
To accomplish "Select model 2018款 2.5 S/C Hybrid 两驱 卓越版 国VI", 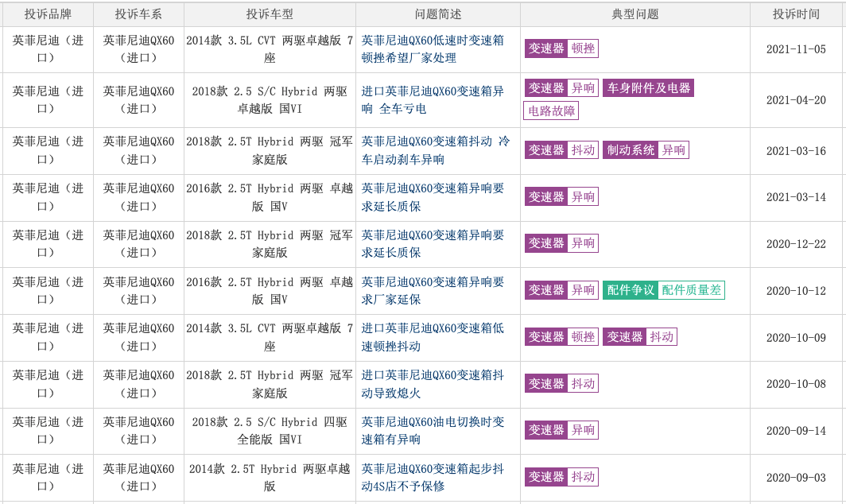I will pos(270,100).
